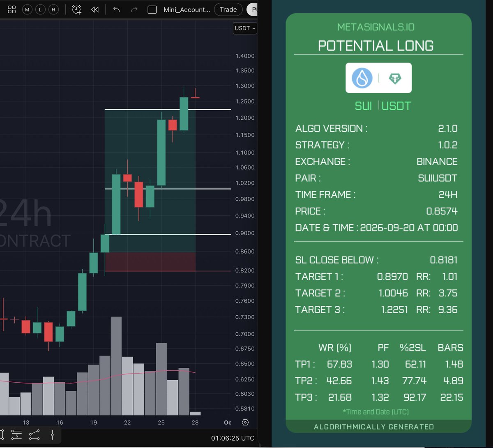
Task: Open the four-square layout grid icon
Action: coord(12,9)
